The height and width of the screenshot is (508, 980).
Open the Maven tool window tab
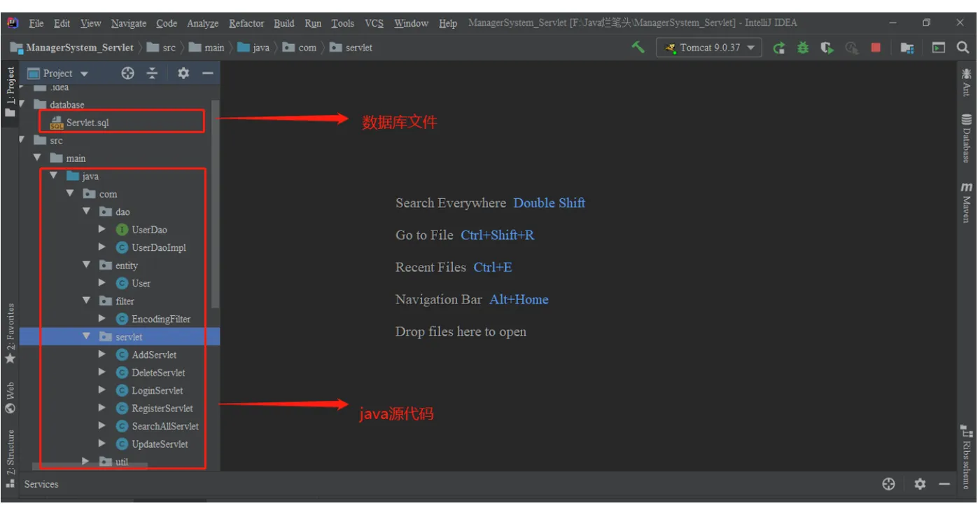coord(967,202)
